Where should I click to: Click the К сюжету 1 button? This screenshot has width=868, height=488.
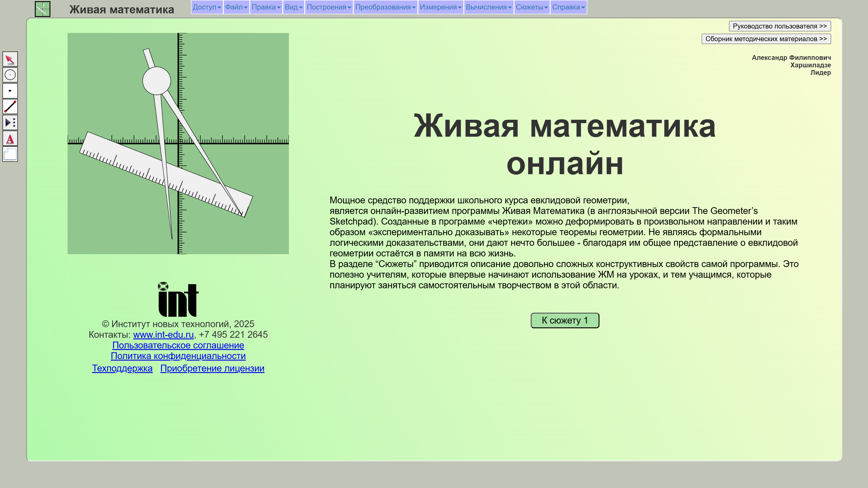(565, 320)
